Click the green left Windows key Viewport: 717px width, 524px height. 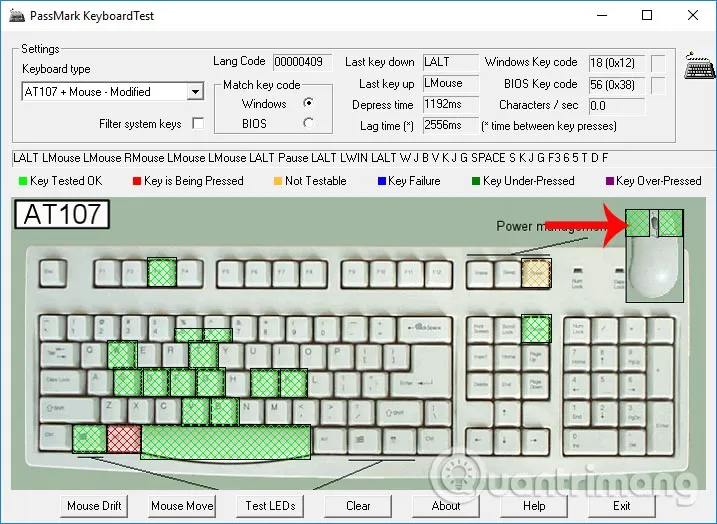point(89,439)
